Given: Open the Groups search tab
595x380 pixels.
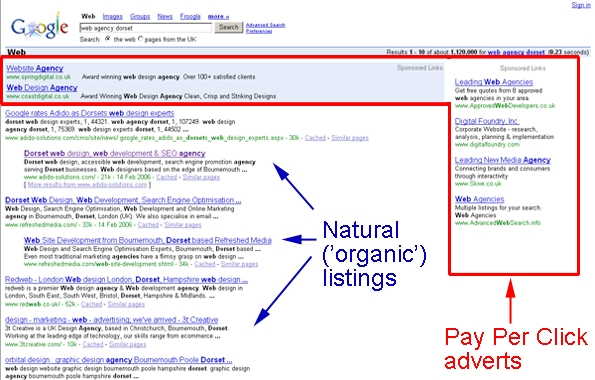Looking at the screenshot, I should pyautogui.click(x=140, y=16).
